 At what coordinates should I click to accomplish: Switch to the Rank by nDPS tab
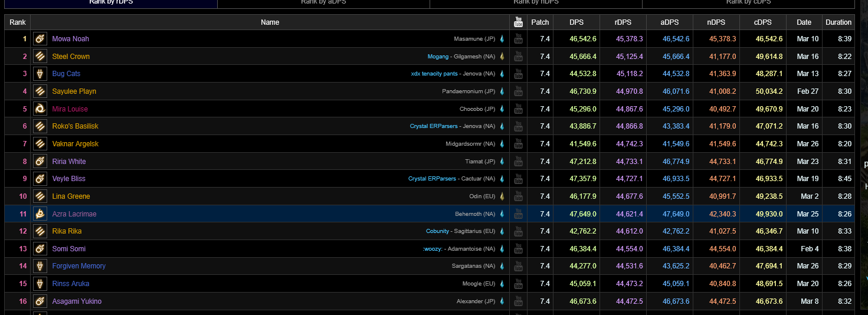pos(536,3)
